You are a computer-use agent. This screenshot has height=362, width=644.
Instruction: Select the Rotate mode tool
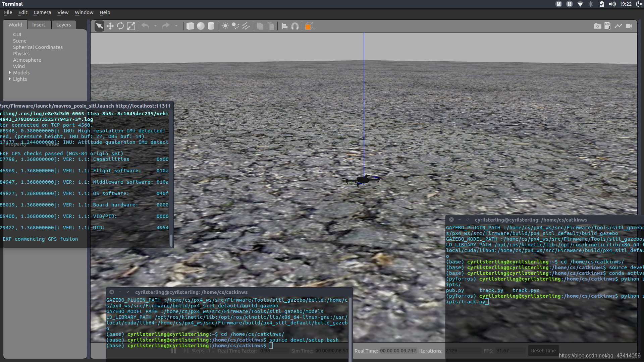120,26
